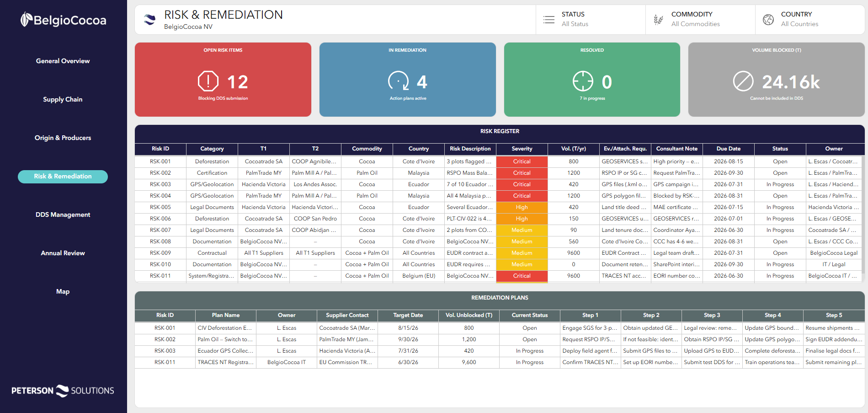Click the Volume Blocked prohibited icon
The image size is (868, 413).
pos(743,81)
